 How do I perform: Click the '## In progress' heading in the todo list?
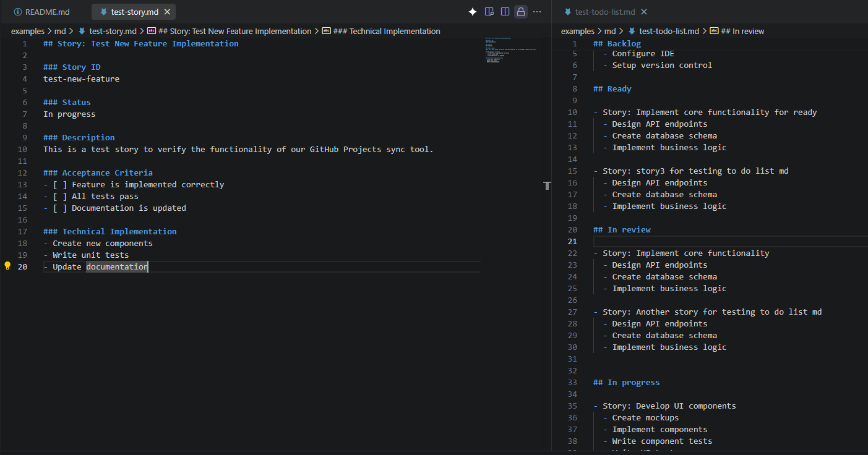point(627,382)
